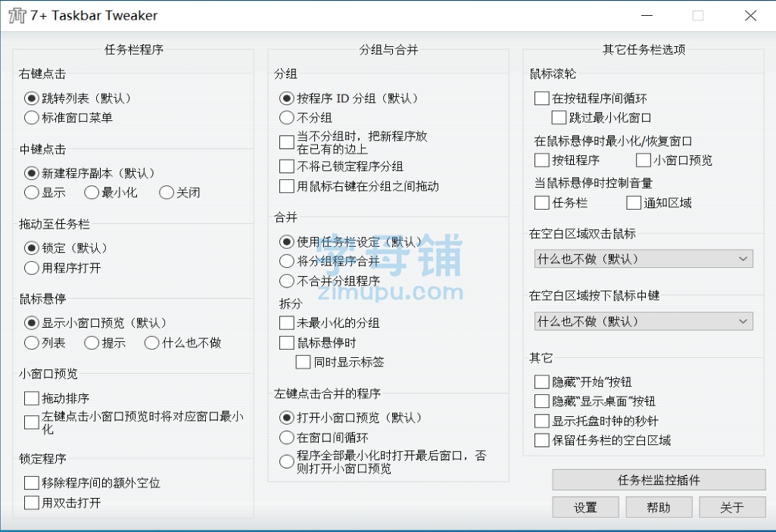This screenshot has width=776, height=532.
Task: Select 标准窗口菜单 radio option
Action: 31,118
